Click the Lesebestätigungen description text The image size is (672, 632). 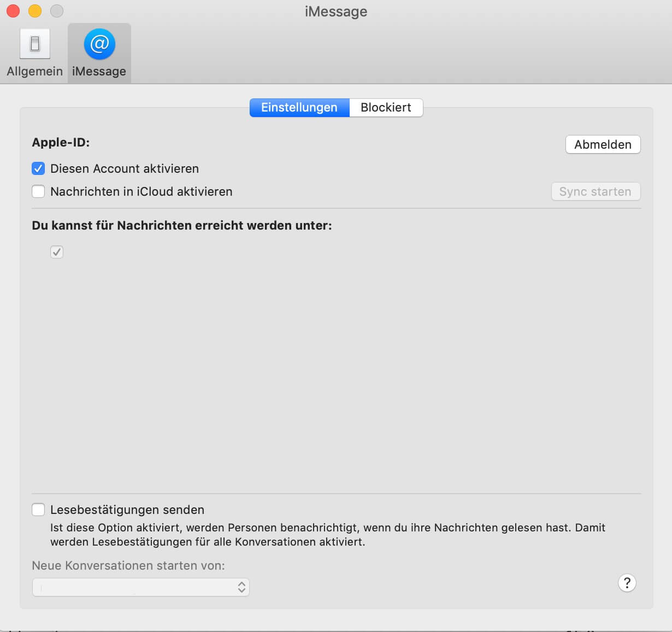[x=328, y=535]
